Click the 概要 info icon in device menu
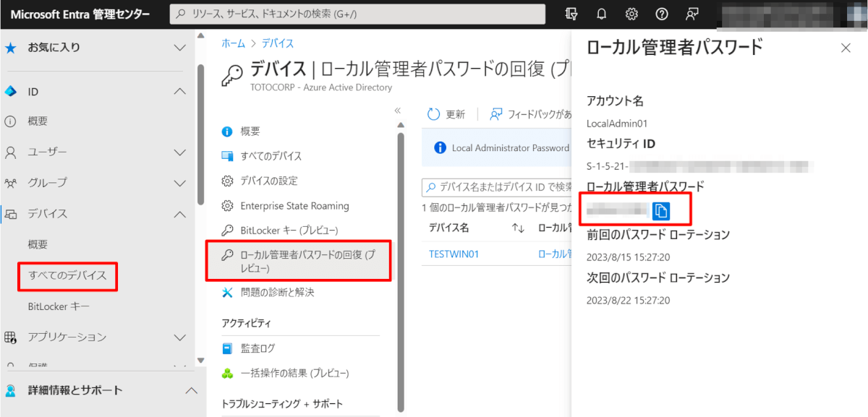The width and height of the screenshot is (868, 417). pos(227,132)
